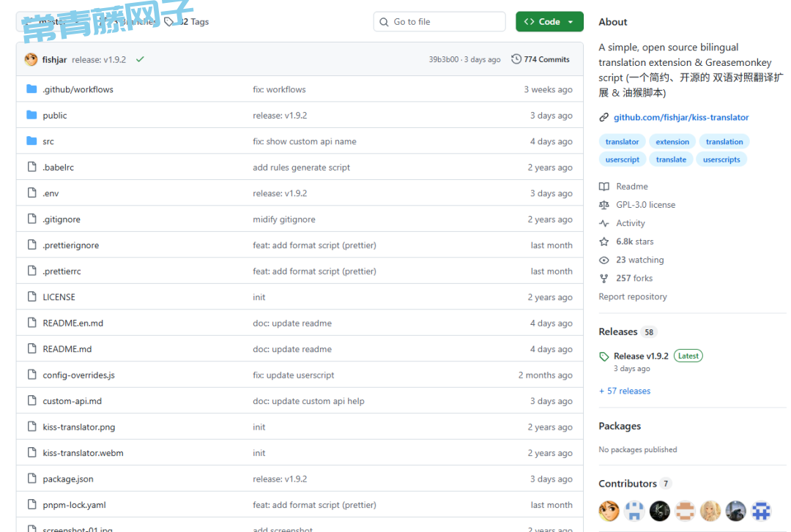Image resolution: width=791 pixels, height=532 pixels.
Task: Open the green Code dropdown
Action: [549, 22]
